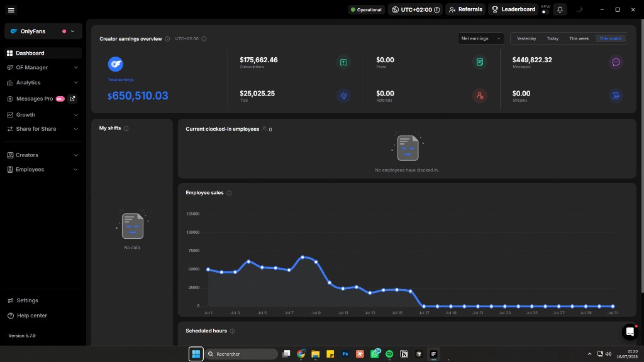Image resolution: width=644 pixels, height=362 pixels.
Task: Click the $449,822.32 messages amount
Action: 532,60
